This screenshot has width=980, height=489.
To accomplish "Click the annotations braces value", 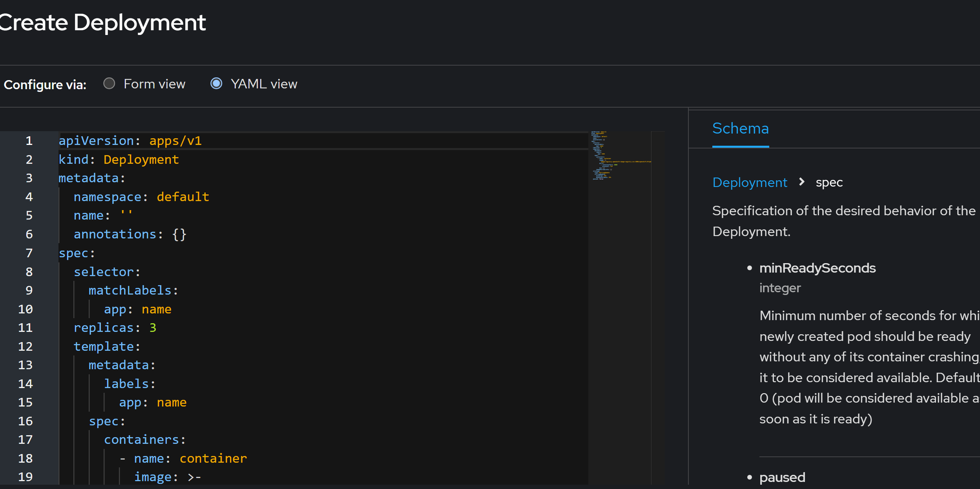I will coord(179,234).
